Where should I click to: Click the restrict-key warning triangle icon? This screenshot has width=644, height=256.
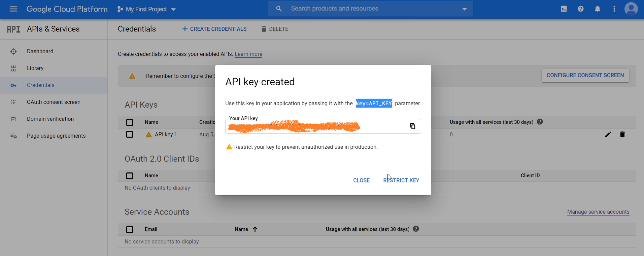click(x=229, y=147)
